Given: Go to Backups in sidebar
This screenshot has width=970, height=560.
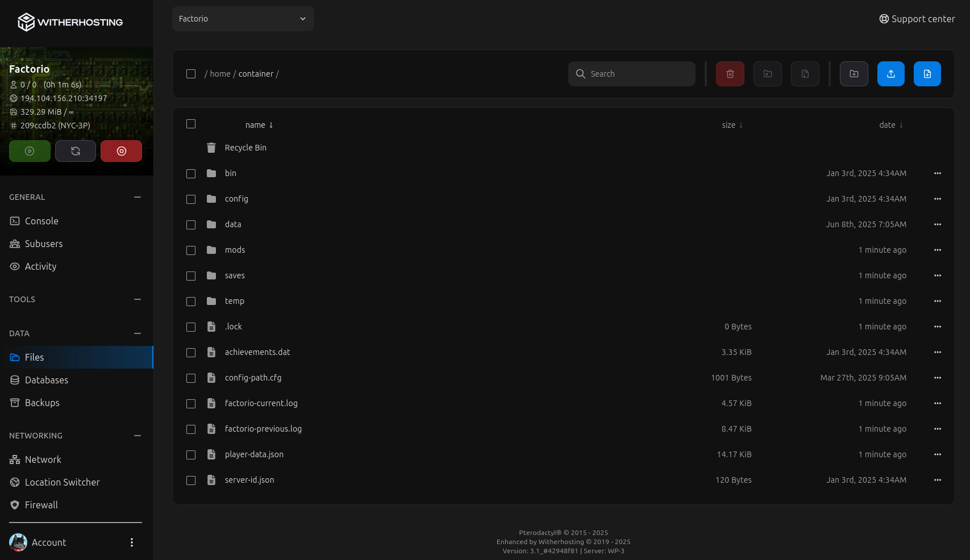Looking at the screenshot, I should 42,403.
